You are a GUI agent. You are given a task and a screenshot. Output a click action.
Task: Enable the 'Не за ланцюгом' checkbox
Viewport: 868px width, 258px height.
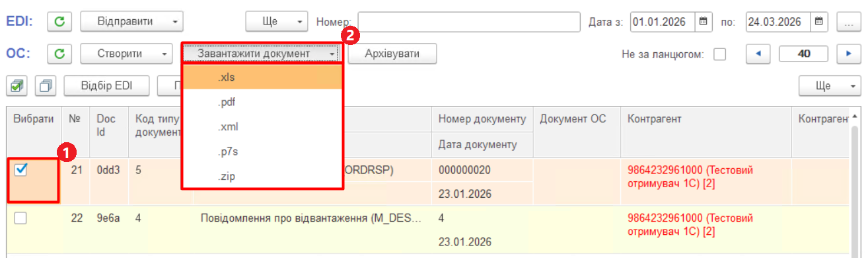(x=720, y=54)
